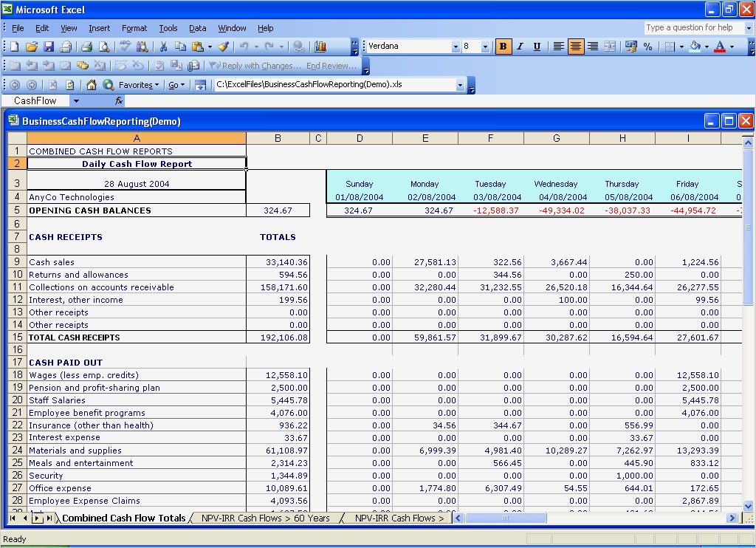This screenshot has width=756, height=548.
Task: Open the Go dropdown menu
Action: point(176,85)
